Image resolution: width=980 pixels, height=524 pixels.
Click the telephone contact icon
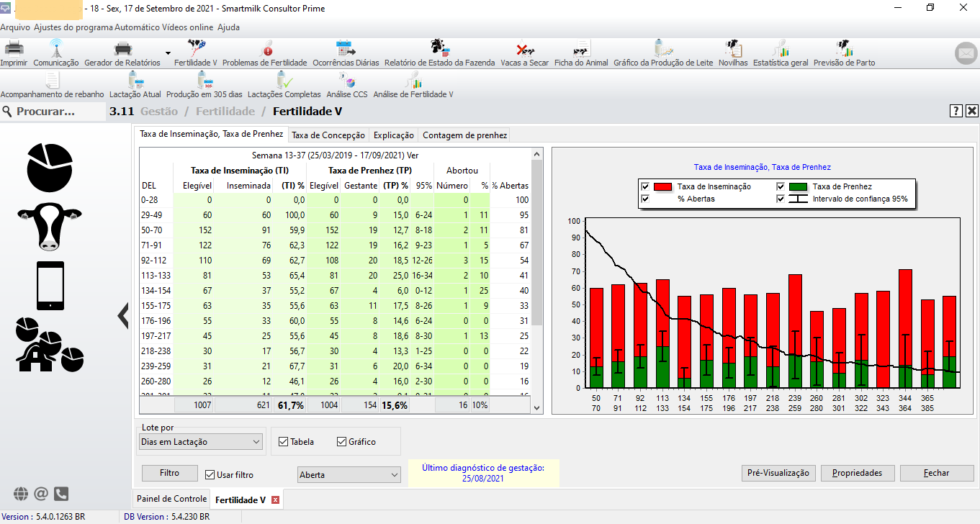pyautogui.click(x=61, y=494)
